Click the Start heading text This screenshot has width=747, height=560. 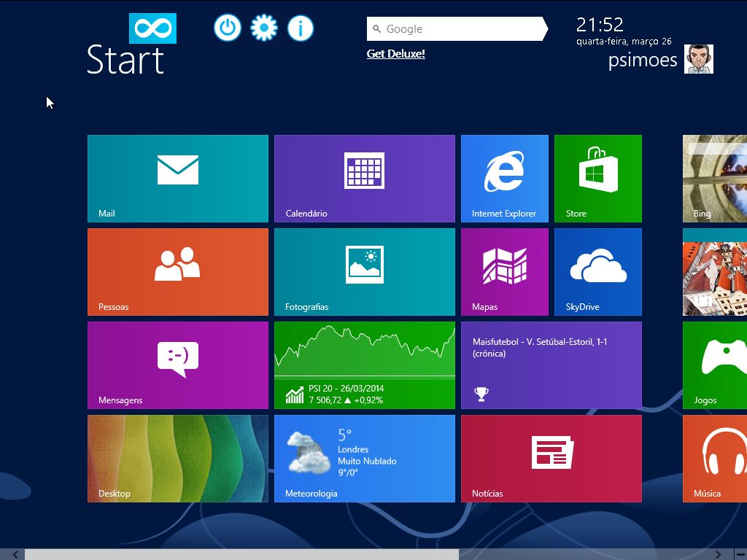pyautogui.click(x=125, y=60)
